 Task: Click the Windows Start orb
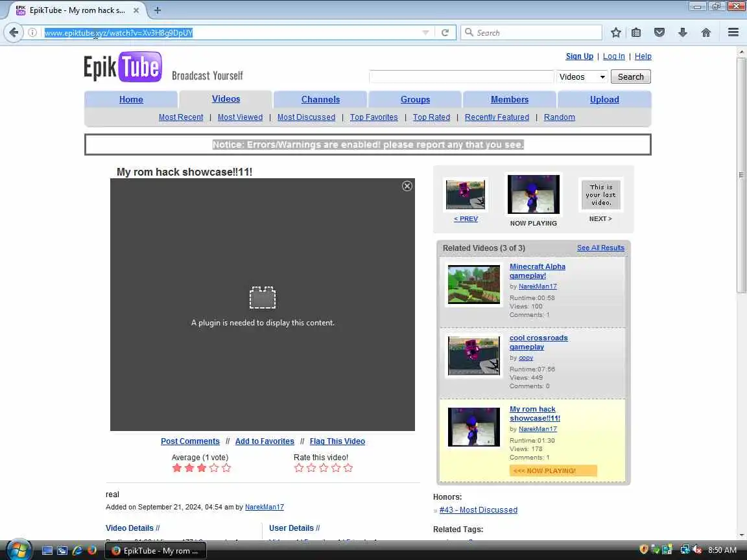coord(18,550)
